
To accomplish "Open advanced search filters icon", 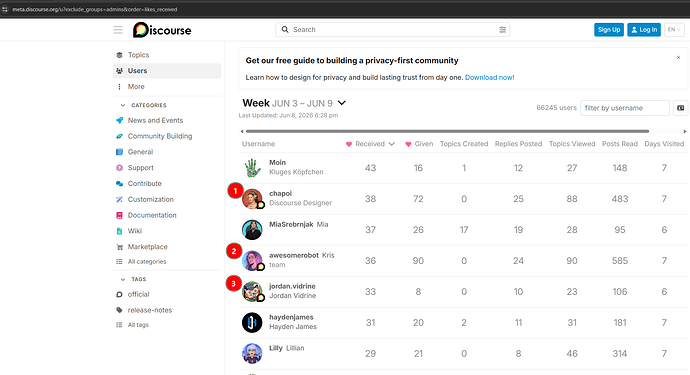I will pos(503,29).
